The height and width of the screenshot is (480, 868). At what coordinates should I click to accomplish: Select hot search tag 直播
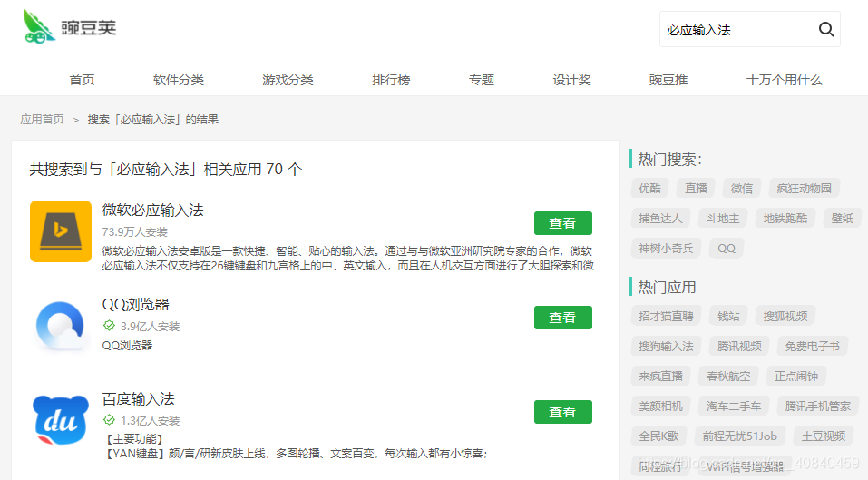[x=696, y=188]
